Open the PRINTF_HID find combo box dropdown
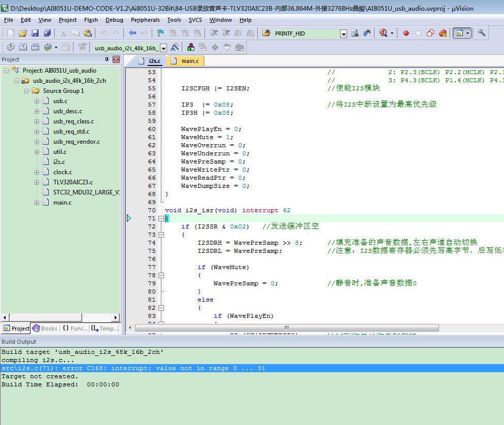Viewport: 504px width, 425px height. pyautogui.click(x=343, y=34)
